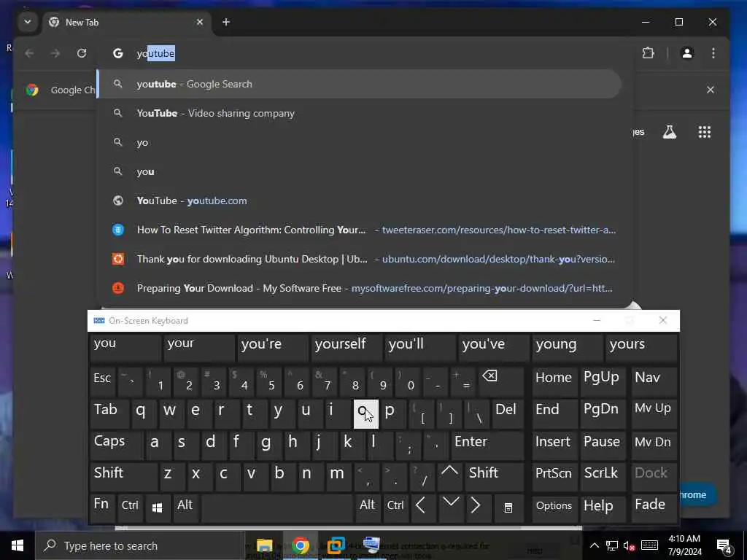Click the Options key
This screenshot has width=747, height=560.
coord(554,507)
